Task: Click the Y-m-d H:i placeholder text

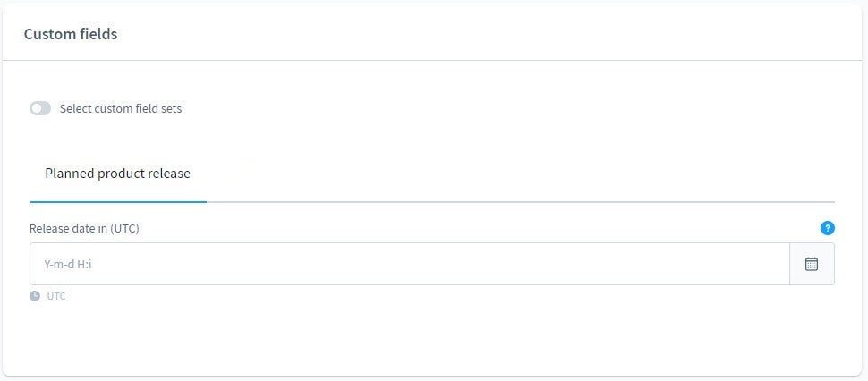Action: pyautogui.click(x=68, y=265)
